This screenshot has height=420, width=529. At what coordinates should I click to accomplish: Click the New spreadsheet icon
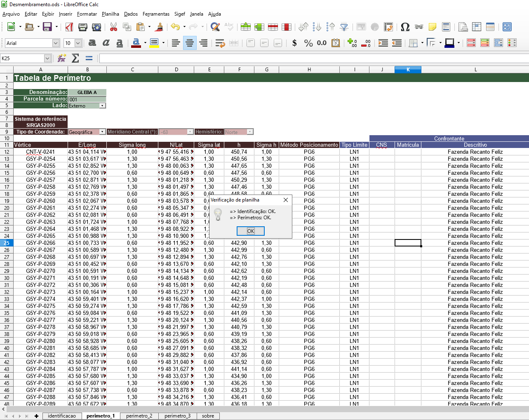pos(11,27)
